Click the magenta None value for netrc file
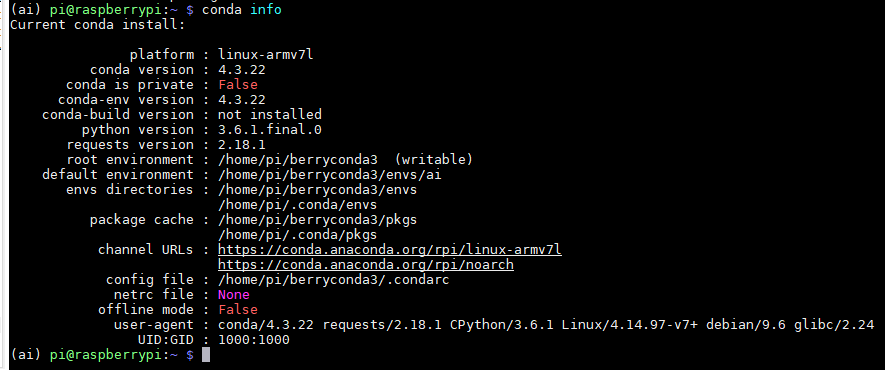 click(234, 295)
